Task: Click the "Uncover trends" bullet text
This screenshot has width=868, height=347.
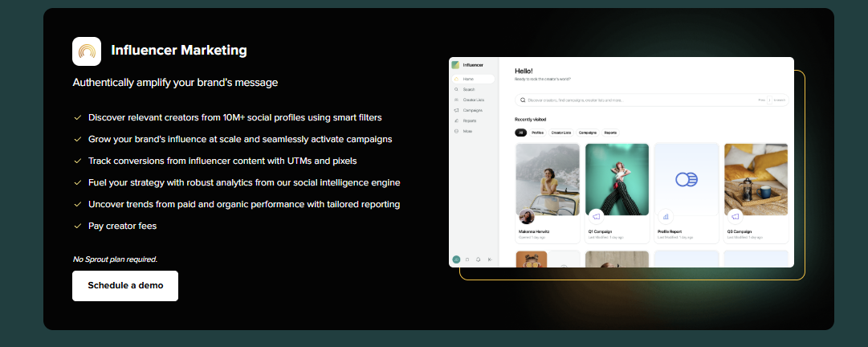Action: (x=244, y=204)
